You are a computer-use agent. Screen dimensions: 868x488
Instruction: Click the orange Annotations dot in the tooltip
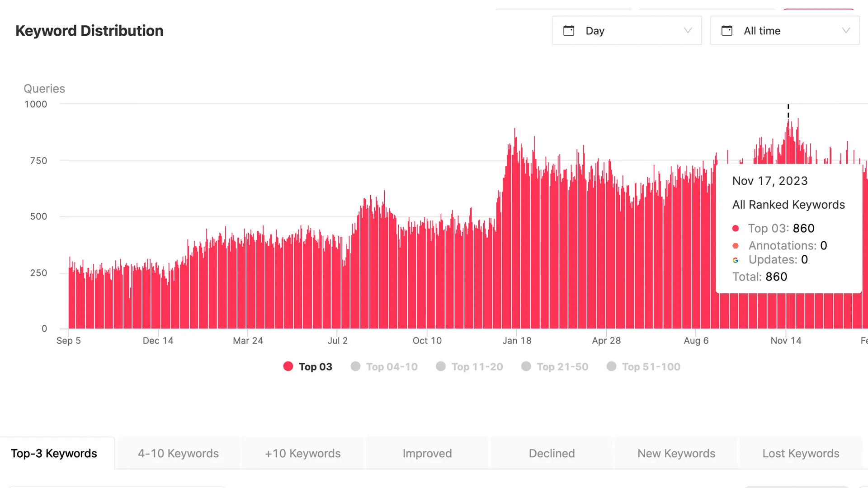point(736,245)
